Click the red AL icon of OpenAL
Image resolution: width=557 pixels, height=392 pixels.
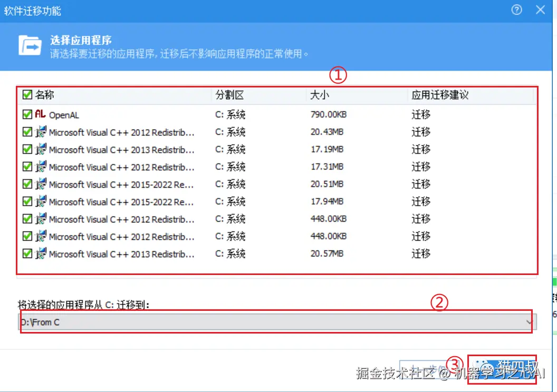(40, 114)
